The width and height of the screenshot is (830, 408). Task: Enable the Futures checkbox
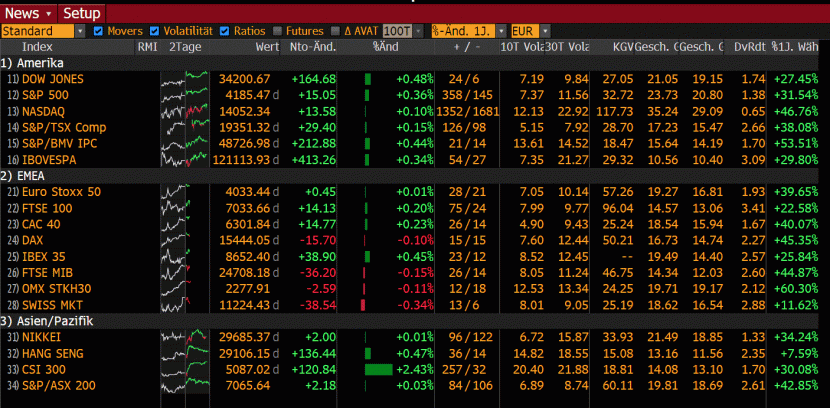tap(277, 31)
